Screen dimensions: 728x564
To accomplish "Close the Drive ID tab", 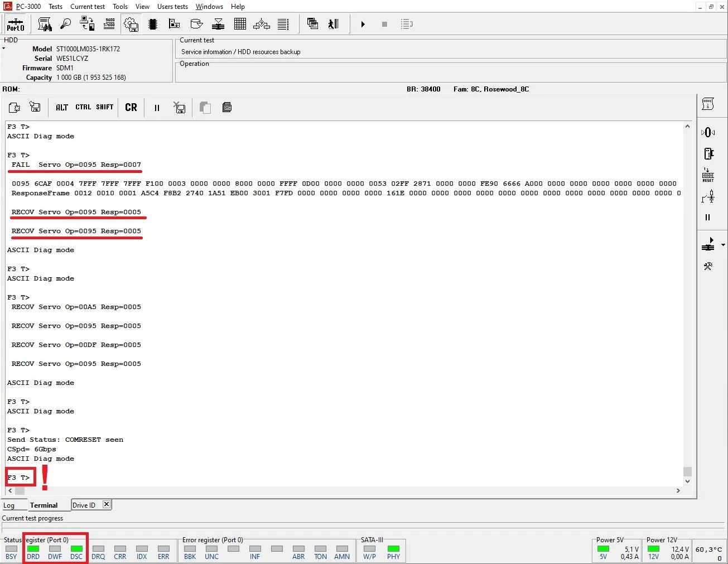I will tap(107, 504).
